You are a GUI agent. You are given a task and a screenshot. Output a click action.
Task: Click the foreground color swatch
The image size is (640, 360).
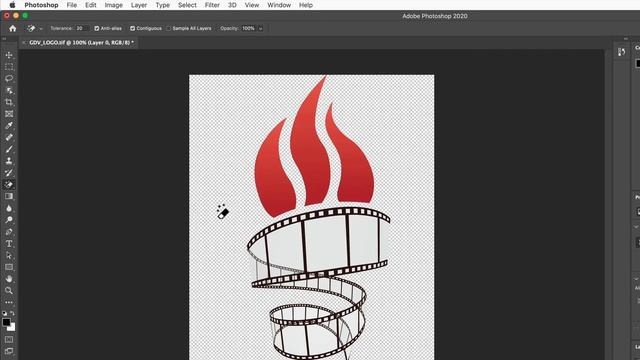(x=6, y=322)
